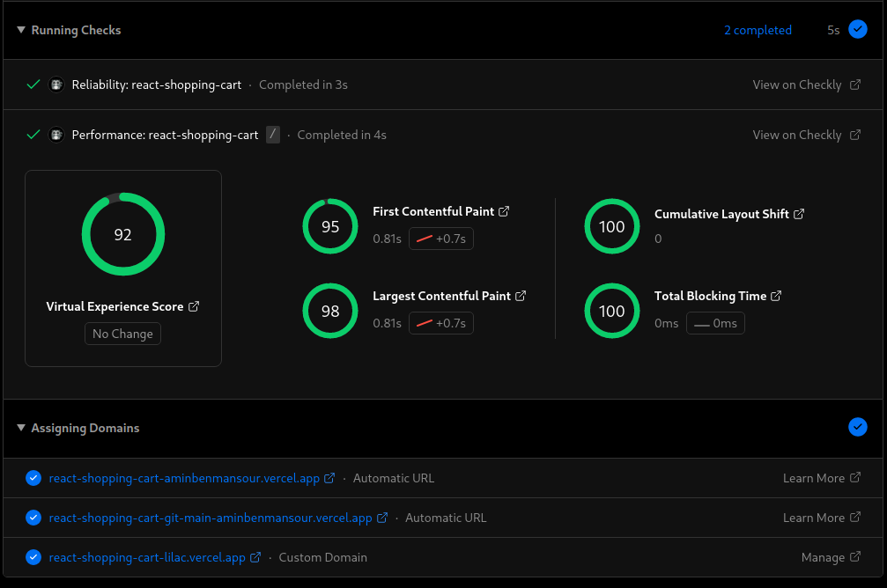Click the 'Custom Domain' label
The height and width of the screenshot is (588, 887).
(x=323, y=557)
